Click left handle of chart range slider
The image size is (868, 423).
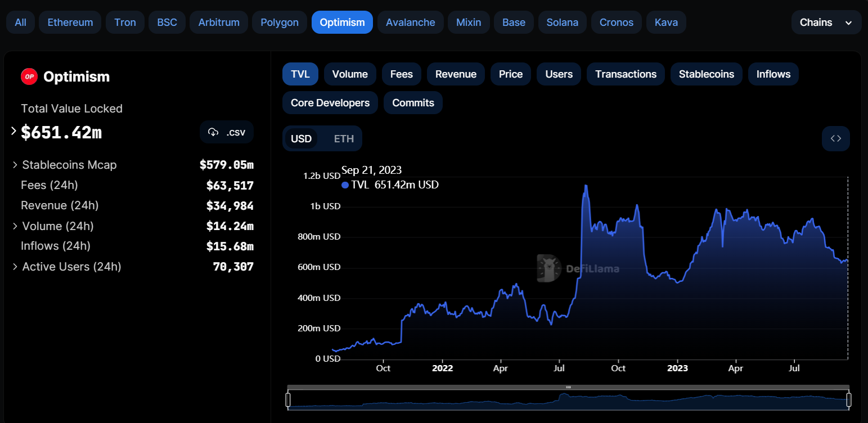[288, 400]
